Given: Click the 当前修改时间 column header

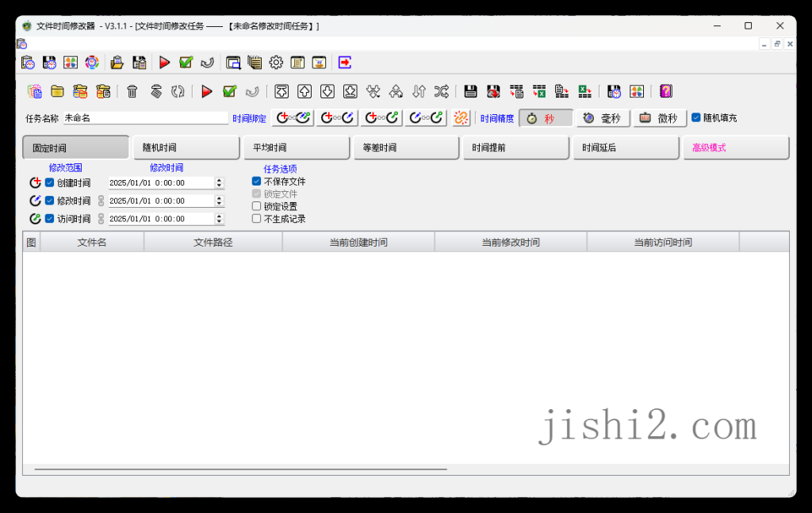Looking at the screenshot, I should pyautogui.click(x=511, y=243).
